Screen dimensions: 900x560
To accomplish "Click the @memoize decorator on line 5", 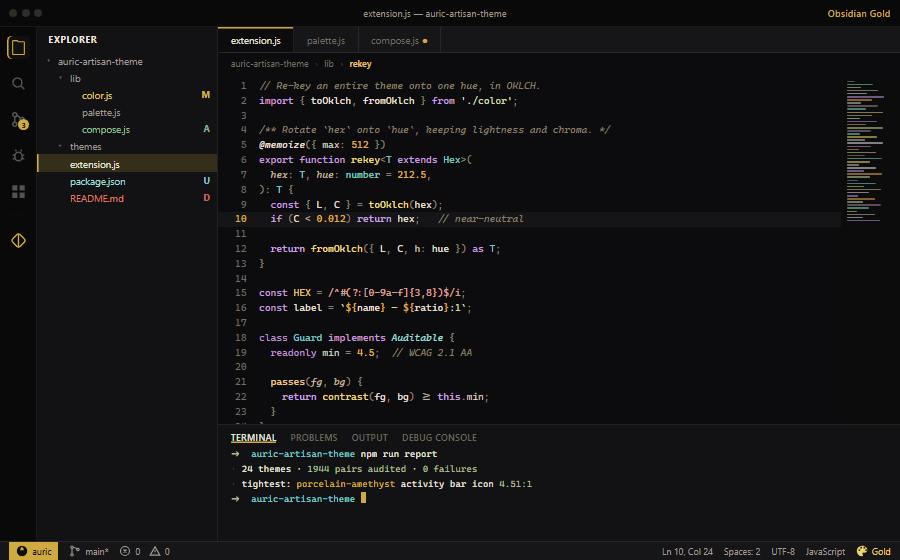I will click(x=282, y=145).
